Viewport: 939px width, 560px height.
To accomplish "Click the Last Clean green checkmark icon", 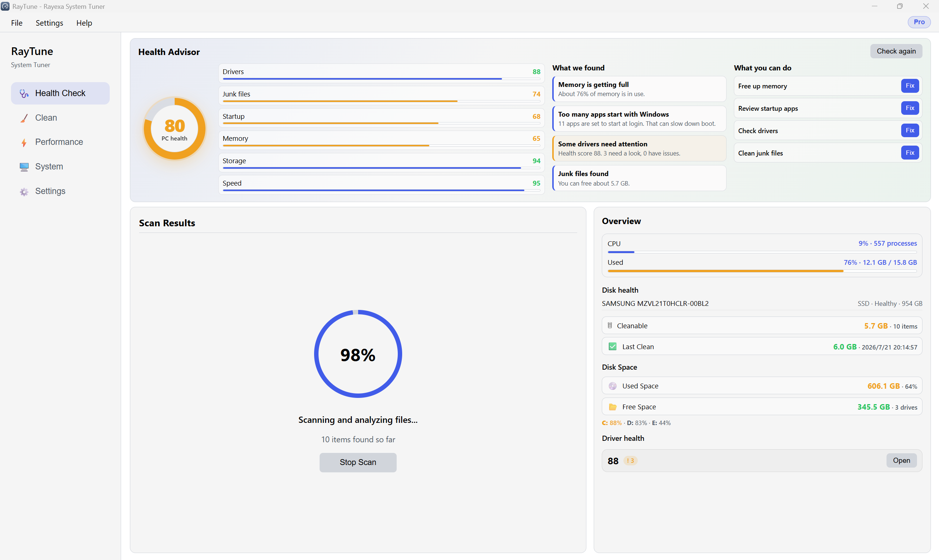I will point(612,346).
